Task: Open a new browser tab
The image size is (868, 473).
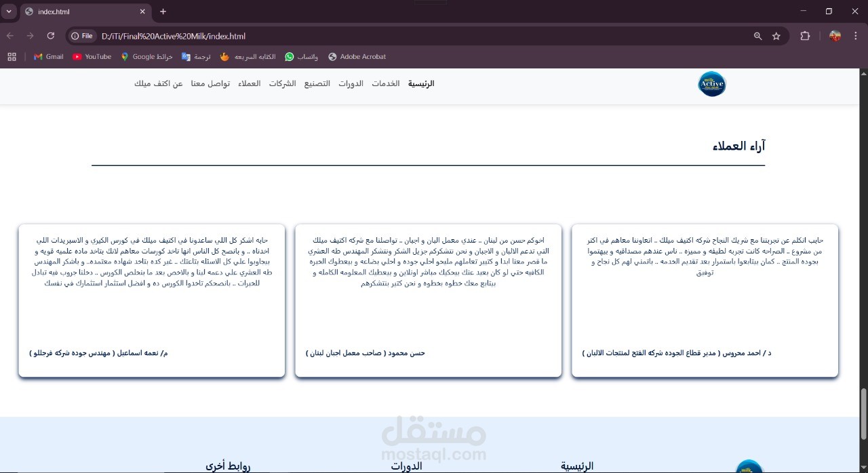Action: click(x=163, y=12)
